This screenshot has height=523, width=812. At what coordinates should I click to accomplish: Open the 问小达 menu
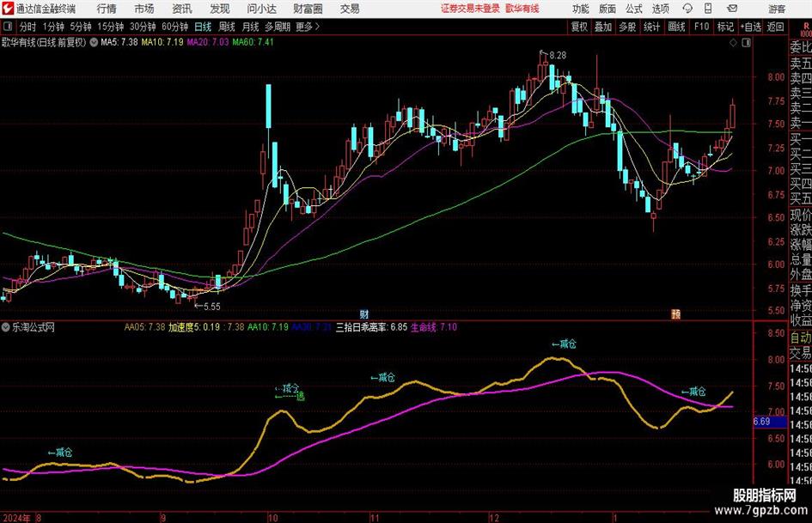[x=261, y=9]
